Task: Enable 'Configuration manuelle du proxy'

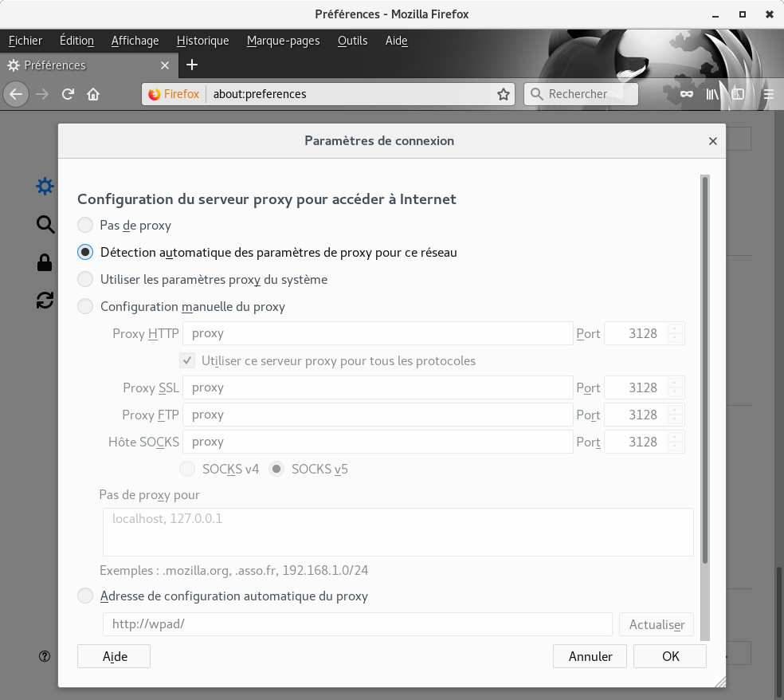Action: pyautogui.click(x=85, y=306)
